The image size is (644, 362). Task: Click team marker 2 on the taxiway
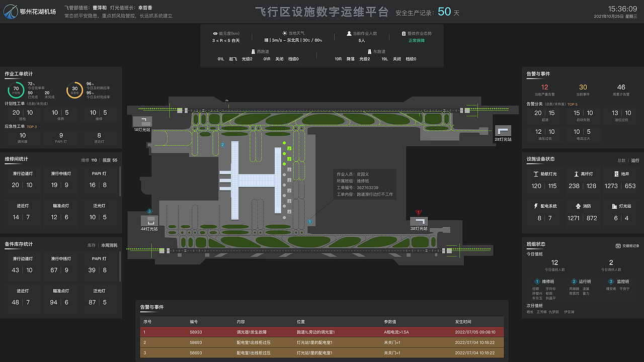coord(222,145)
